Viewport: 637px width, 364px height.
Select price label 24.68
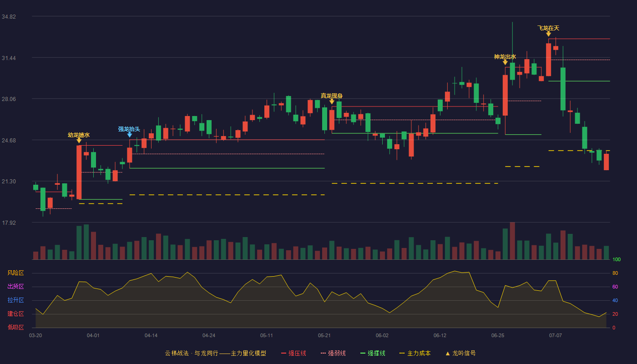tap(9, 141)
